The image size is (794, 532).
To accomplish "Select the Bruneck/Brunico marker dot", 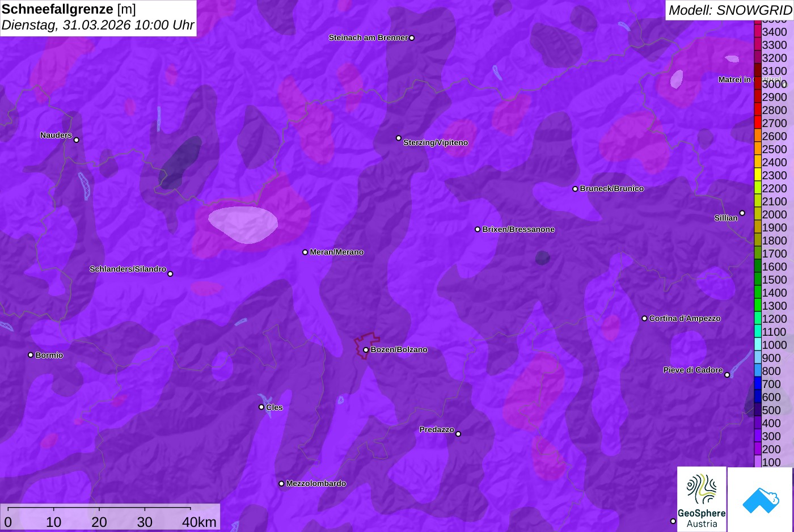I will [x=575, y=189].
